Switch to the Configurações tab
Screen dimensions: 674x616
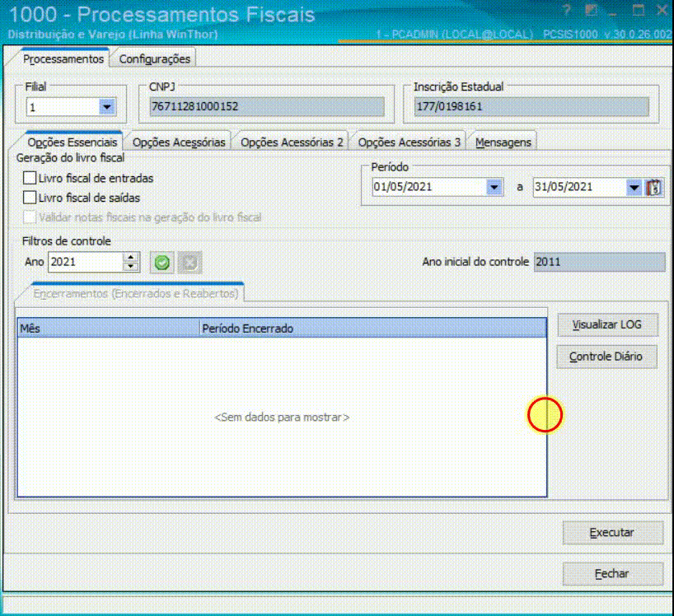coord(155,58)
